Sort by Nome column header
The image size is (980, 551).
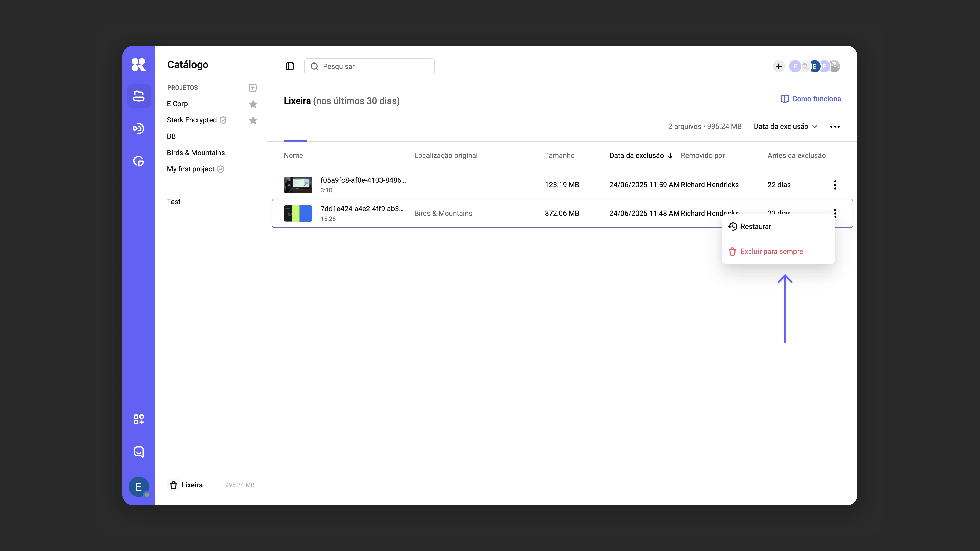(x=293, y=156)
